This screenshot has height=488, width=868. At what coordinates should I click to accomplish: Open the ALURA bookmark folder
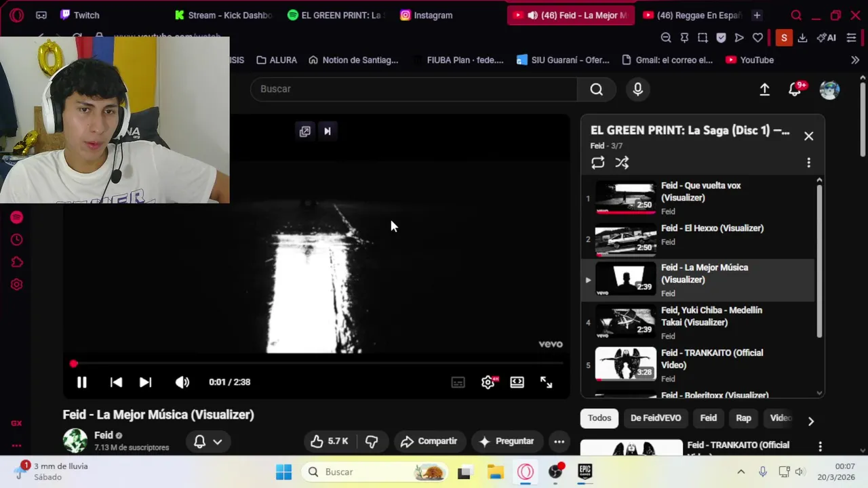click(x=277, y=60)
